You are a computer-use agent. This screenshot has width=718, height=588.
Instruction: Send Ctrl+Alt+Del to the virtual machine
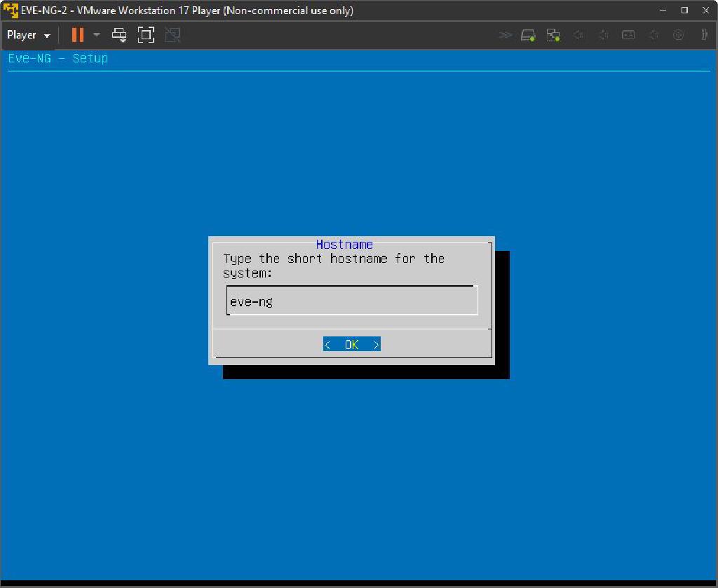tap(119, 35)
